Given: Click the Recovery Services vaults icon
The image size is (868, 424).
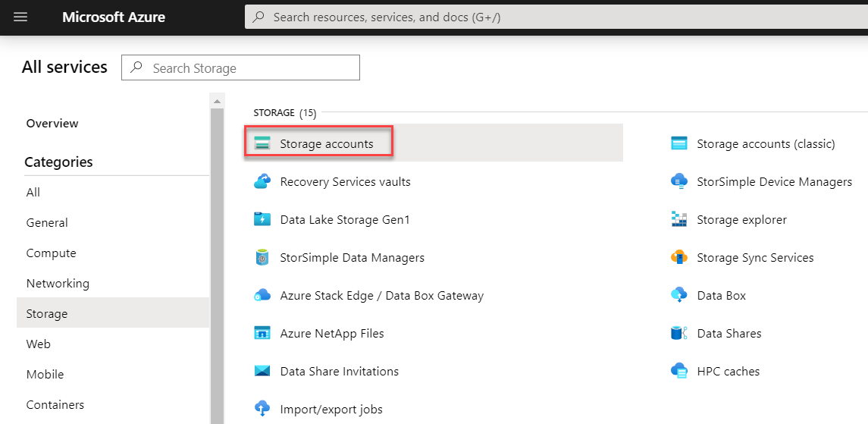Looking at the screenshot, I should tap(262, 181).
